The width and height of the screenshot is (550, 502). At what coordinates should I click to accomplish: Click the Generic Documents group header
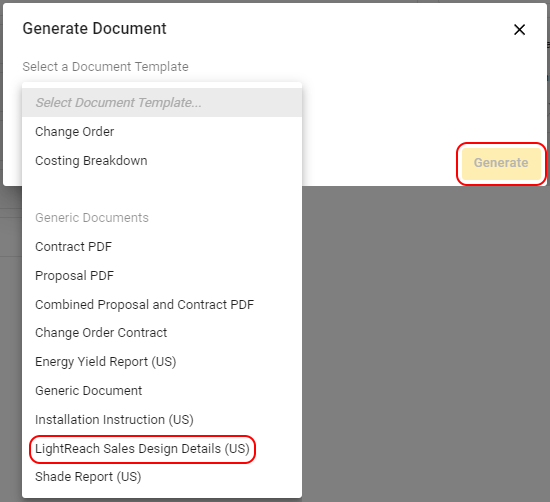92,218
